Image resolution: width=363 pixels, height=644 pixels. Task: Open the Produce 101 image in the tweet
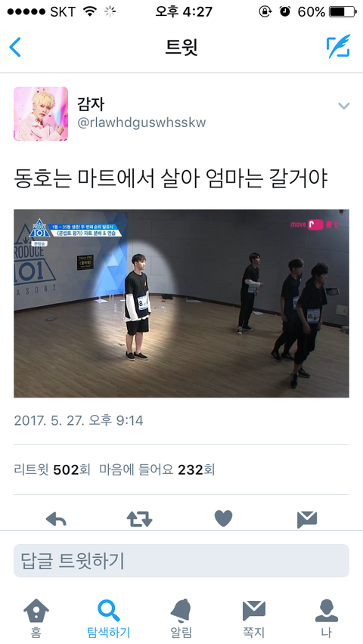pos(181,304)
